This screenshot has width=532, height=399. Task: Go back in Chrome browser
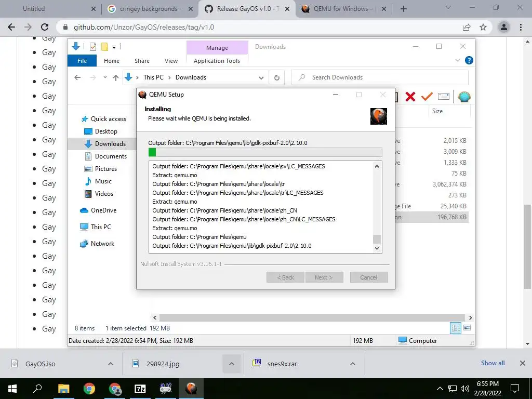11,27
